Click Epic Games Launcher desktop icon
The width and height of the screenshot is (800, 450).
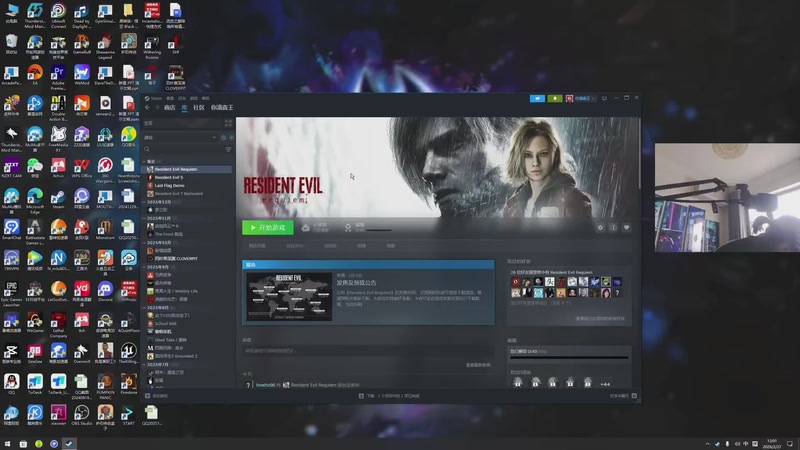click(11, 294)
